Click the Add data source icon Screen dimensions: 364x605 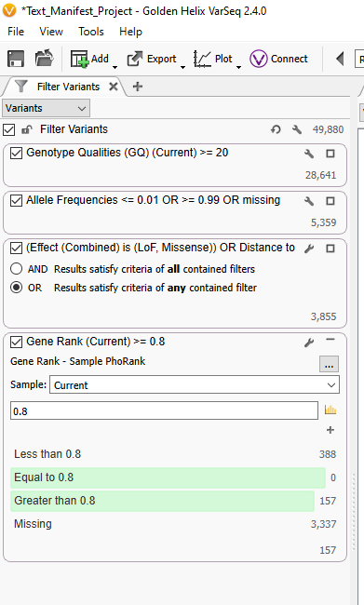point(79,59)
